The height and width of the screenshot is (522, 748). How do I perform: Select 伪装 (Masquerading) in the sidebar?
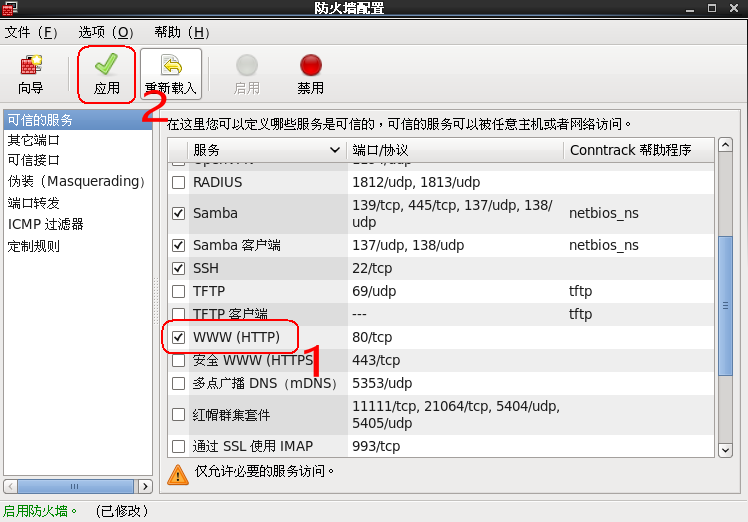[76, 181]
